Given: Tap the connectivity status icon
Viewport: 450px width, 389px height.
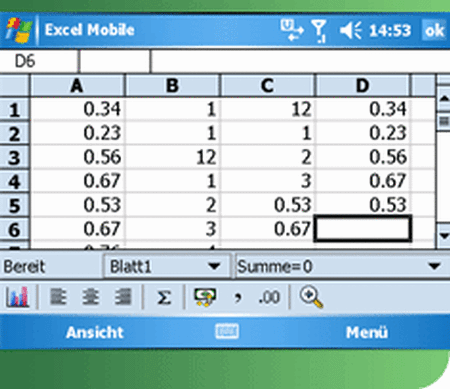Looking at the screenshot, I should coord(292,30).
